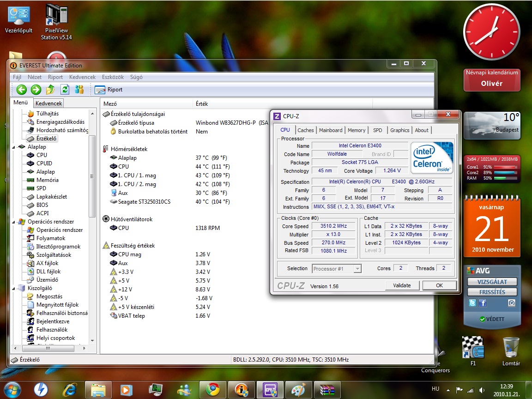The image size is (532, 399).
Task: Open the Riport toolbar button
Action: tap(109, 90)
